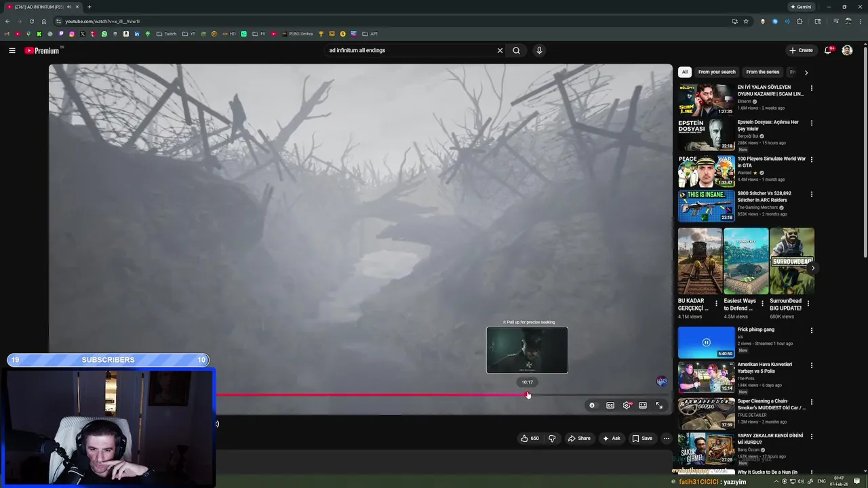Go to YouTube Premium home logo

point(42,51)
